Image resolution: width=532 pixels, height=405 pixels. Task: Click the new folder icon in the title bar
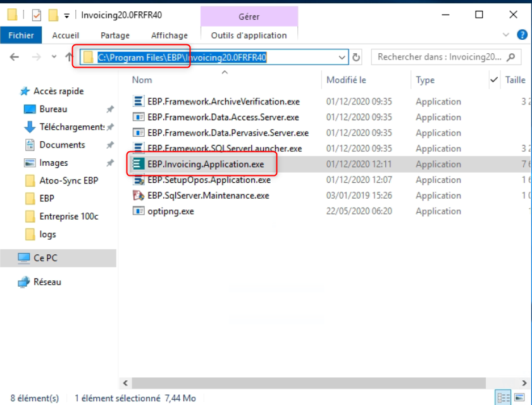pyautogui.click(x=53, y=15)
